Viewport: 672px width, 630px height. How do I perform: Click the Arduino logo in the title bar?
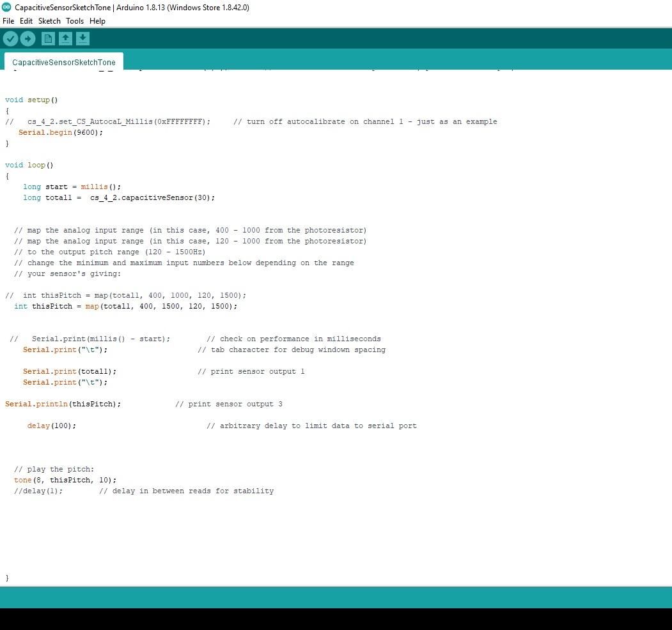(x=6, y=8)
